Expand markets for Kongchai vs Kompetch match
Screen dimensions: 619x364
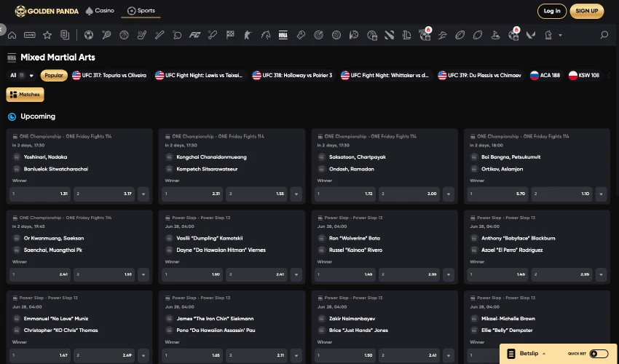296,194
